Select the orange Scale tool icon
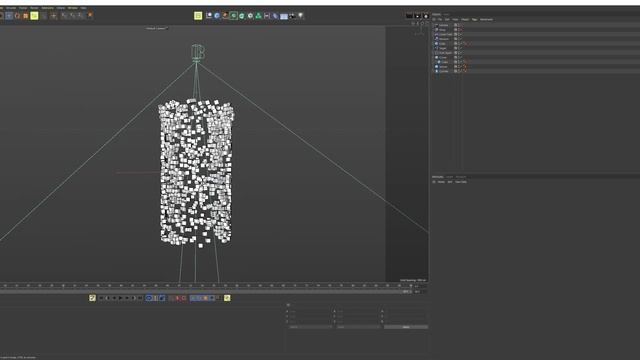640x360 pixels. 26,16
